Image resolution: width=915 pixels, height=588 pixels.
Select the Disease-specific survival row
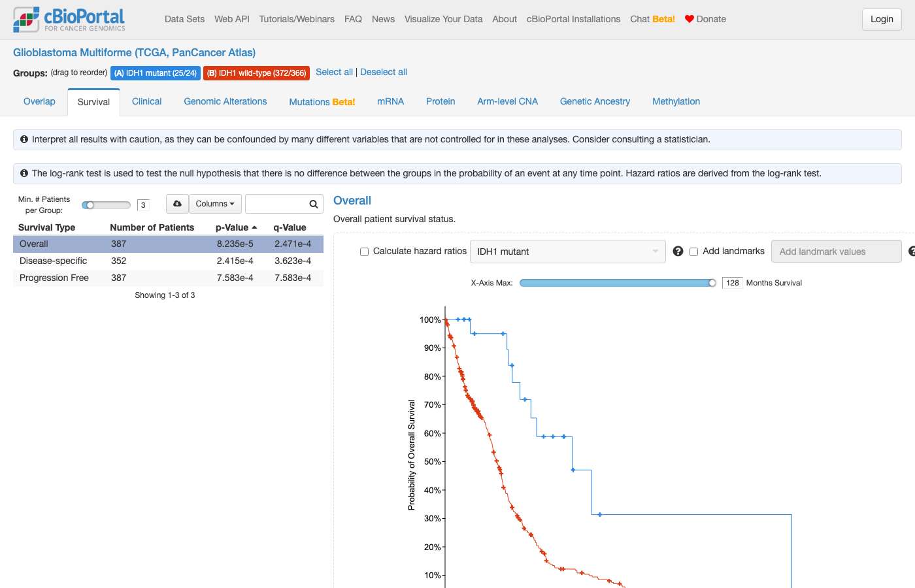tap(168, 261)
